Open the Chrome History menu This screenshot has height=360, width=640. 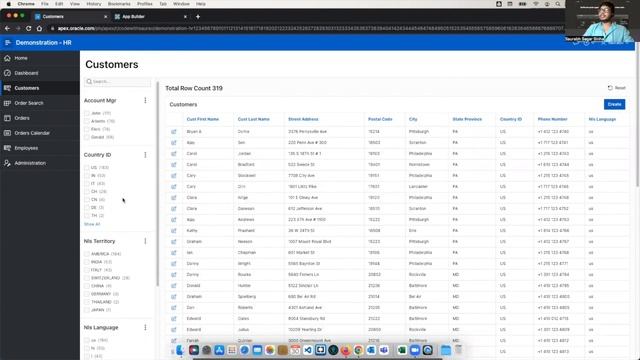(x=93, y=4)
